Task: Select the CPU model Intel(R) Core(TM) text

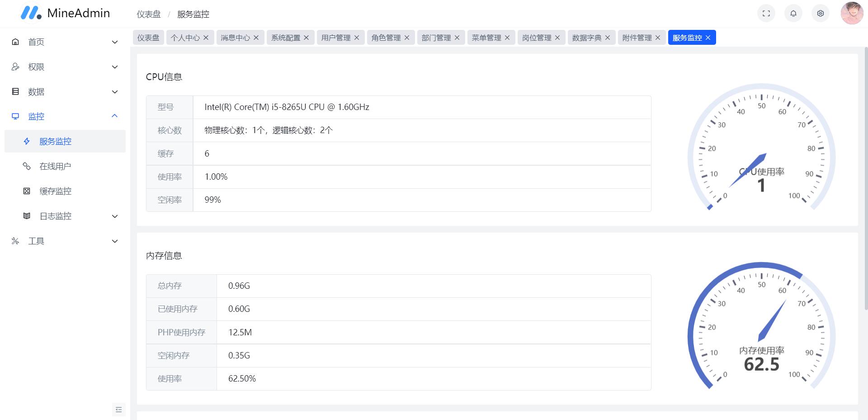Action: pos(287,107)
